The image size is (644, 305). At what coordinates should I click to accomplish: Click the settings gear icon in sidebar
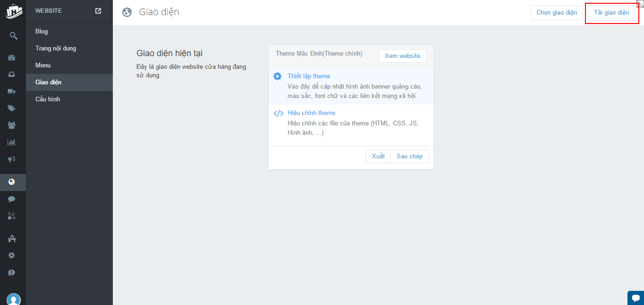(12, 255)
